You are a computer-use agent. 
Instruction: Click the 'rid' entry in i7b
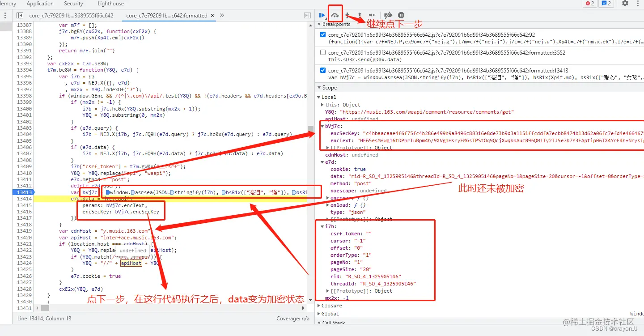click(366, 276)
